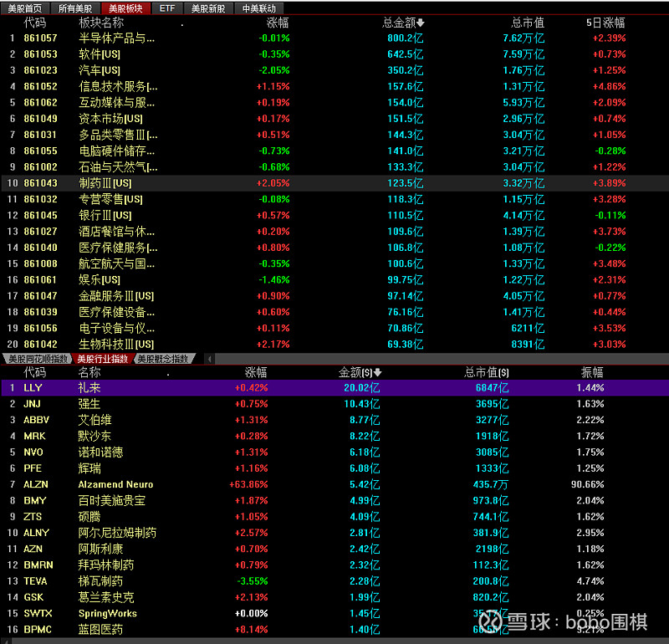
Task: Select the 制药Ⅲ[US] sector row
Action: point(334,183)
